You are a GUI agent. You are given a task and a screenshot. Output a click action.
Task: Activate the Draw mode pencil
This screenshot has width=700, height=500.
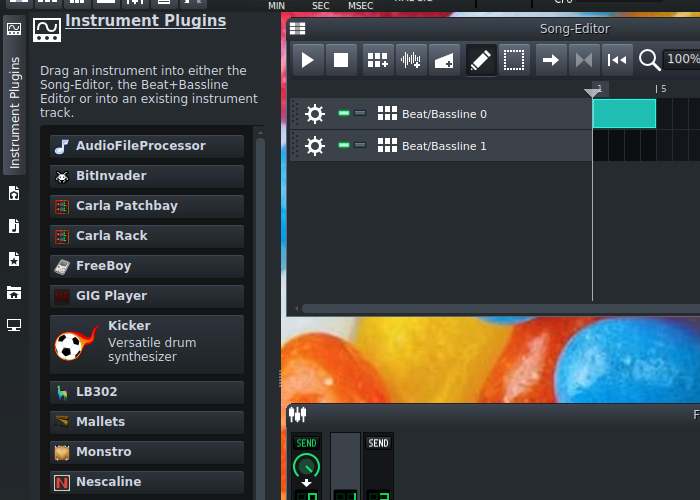481,60
